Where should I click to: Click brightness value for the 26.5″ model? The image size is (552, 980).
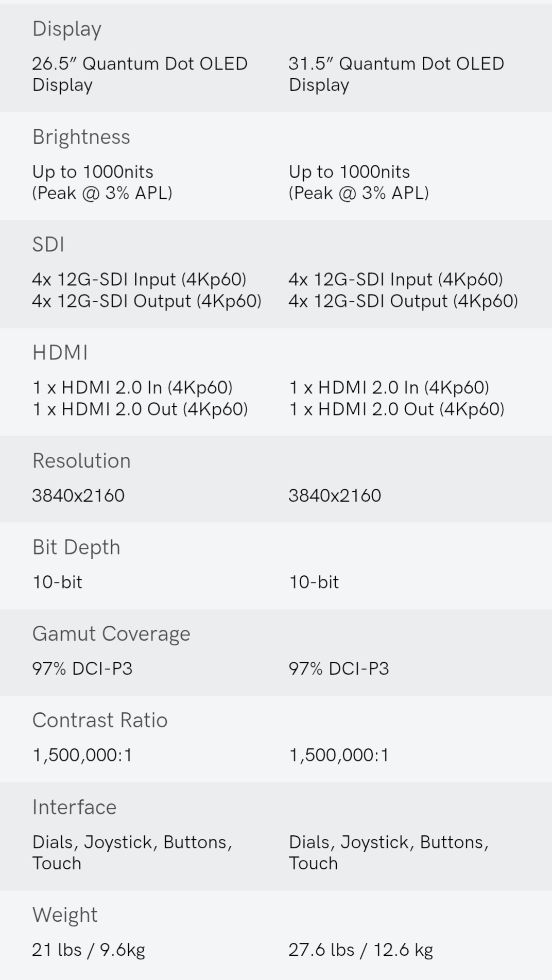[x=102, y=182]
